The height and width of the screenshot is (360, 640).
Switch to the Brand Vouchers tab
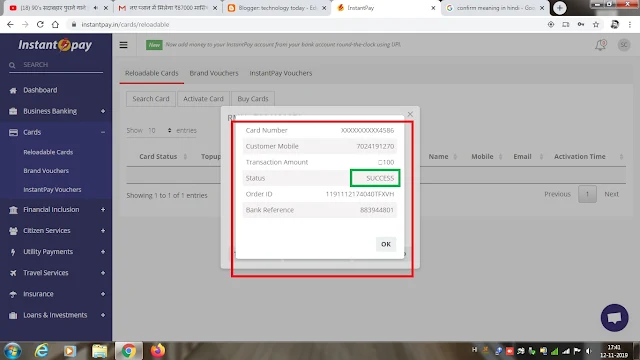214,73
